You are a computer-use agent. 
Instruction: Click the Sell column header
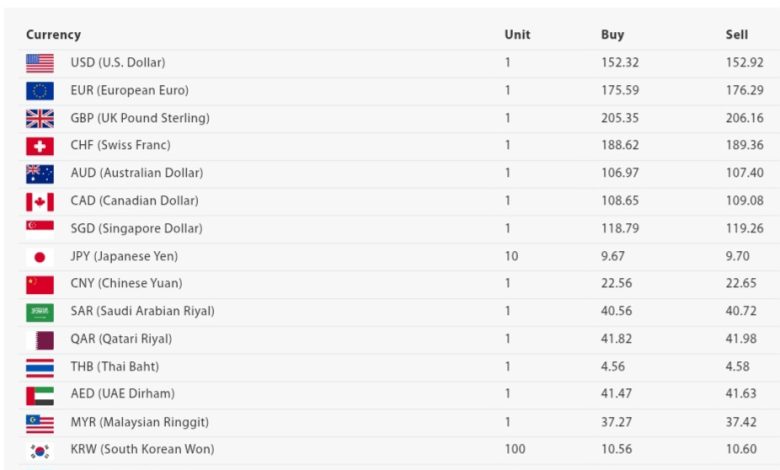pos(737,35)
